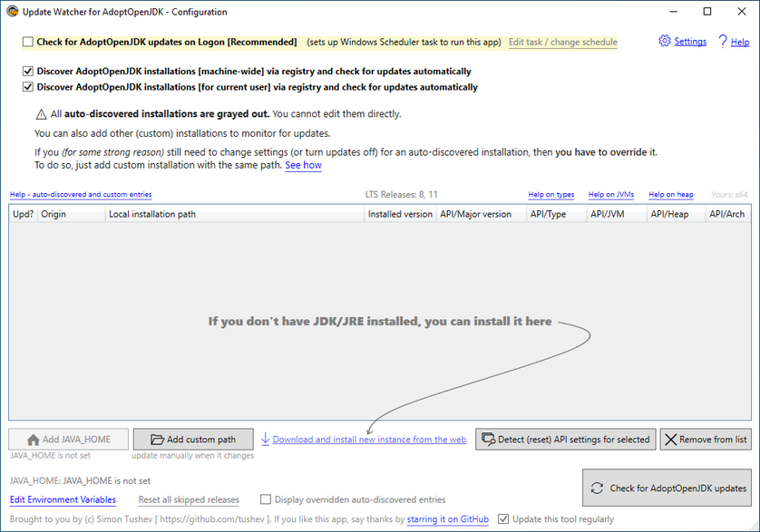
Task: Click the detect icon on Detect API settings button
Action: [488, 440]
